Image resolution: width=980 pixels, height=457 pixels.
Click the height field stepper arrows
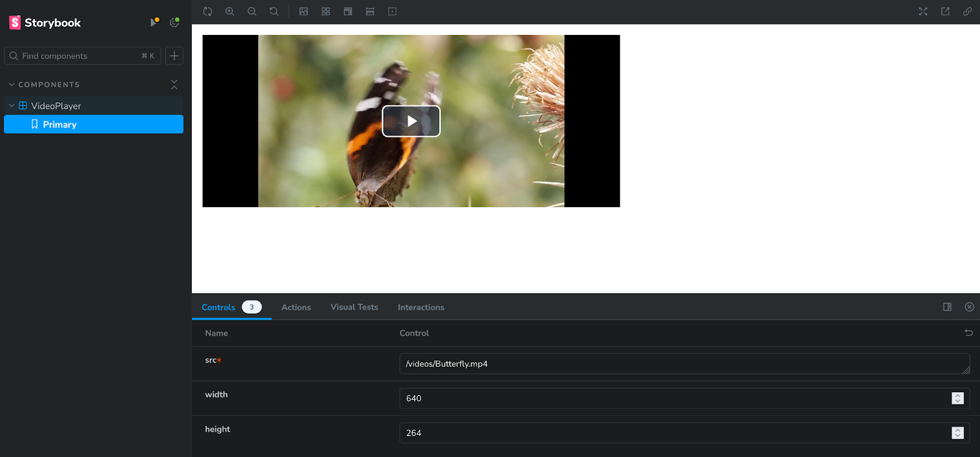(958, 432)
